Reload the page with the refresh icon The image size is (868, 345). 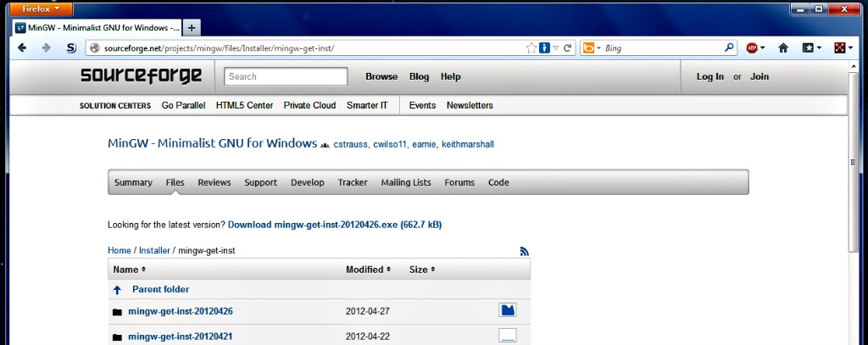pos(567,48)
